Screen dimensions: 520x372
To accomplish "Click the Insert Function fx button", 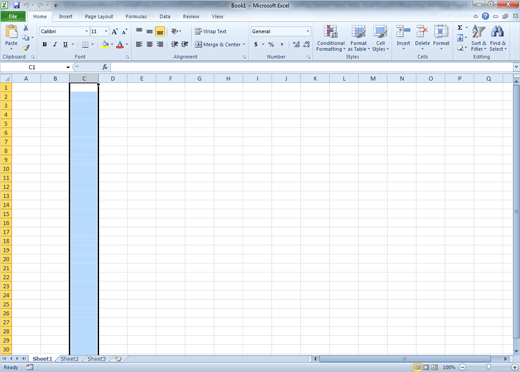I will click(105, 67).
